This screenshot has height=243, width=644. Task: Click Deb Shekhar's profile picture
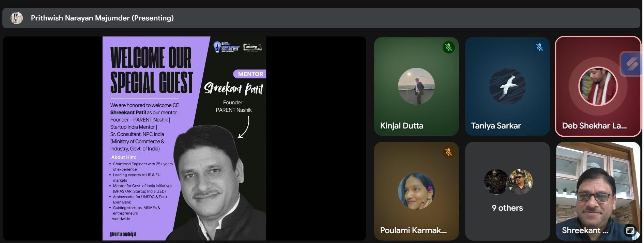(x=598, y=86)
